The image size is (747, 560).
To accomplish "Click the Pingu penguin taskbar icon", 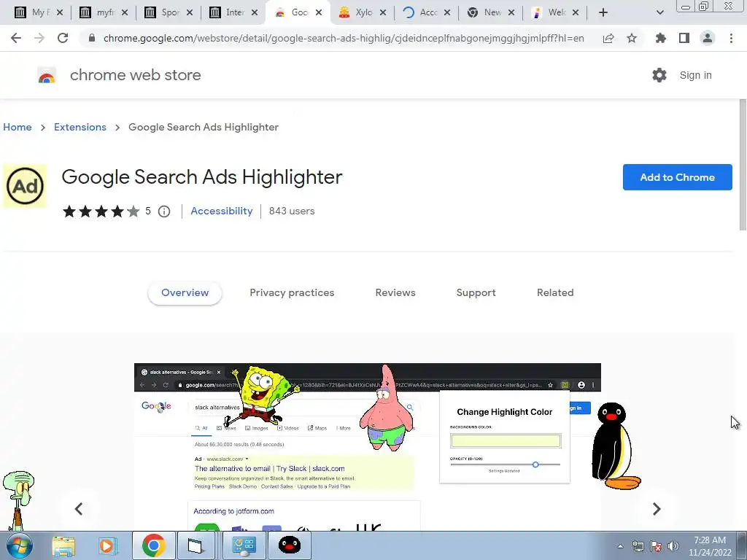I will (289, 545).
